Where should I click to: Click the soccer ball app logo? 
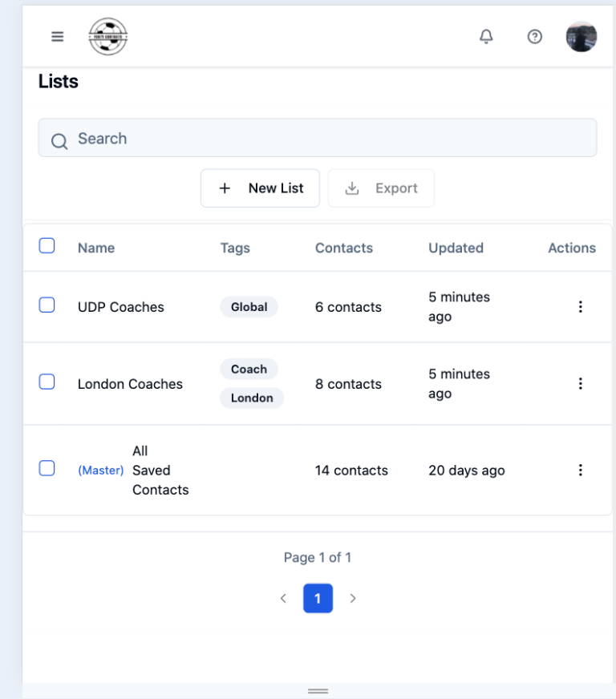pos(110,35)
